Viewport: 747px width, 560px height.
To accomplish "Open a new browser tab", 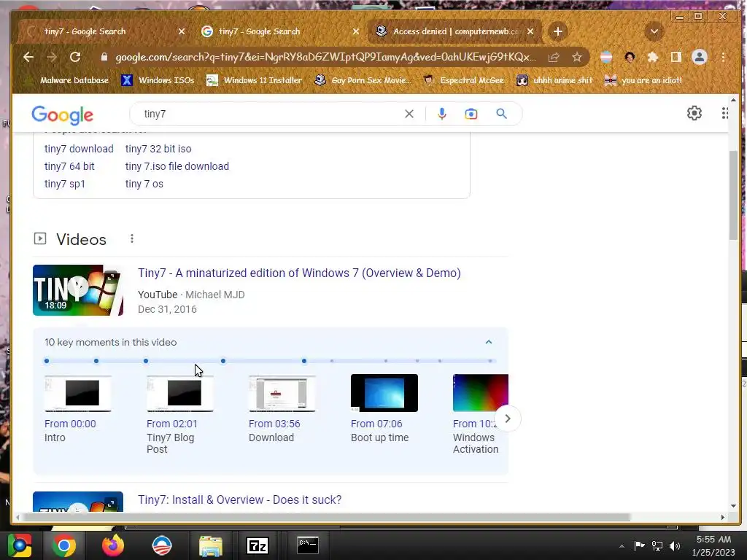I will [x=558, y=31].
